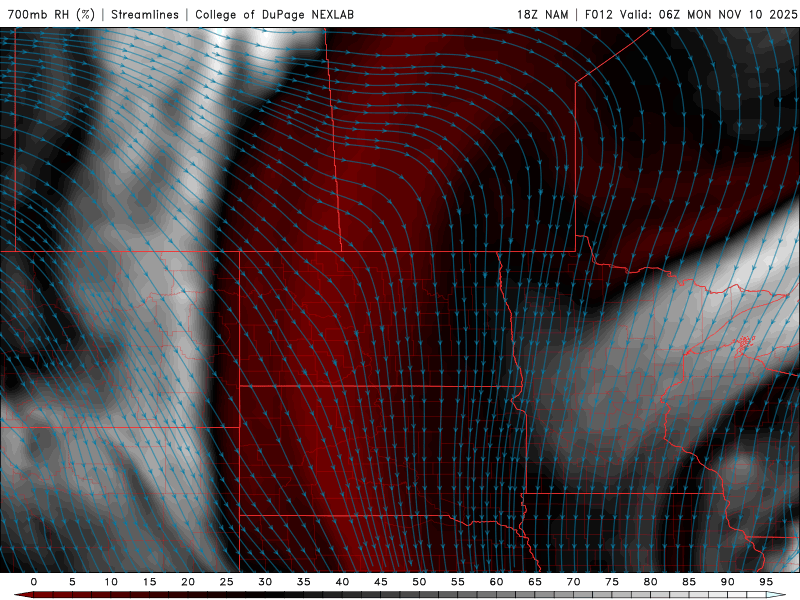Click the "65" colorbar scale label
The width and height of the screenshot is (800, 600).
click(535, 582)
